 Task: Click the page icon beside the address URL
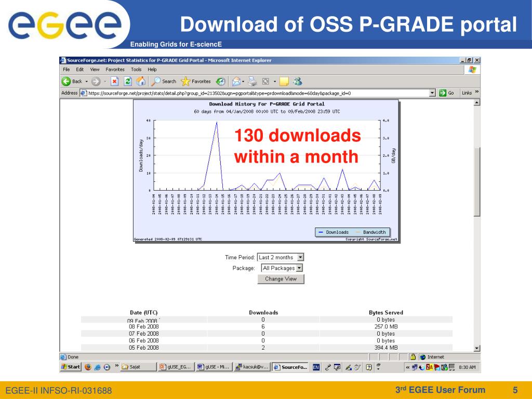click(84, 93)
